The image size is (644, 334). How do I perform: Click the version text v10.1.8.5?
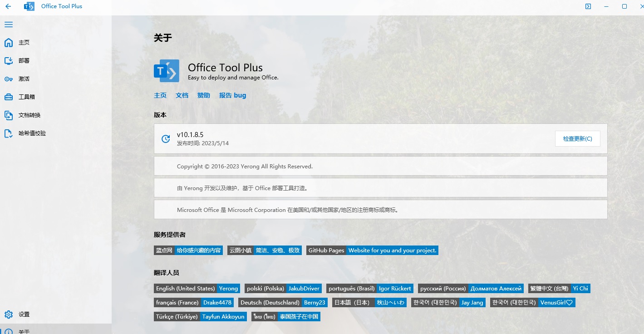(x=190, y=135)
